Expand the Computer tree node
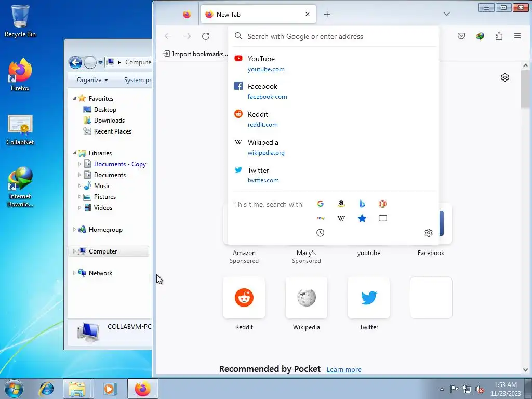 (x=74, y=251)
